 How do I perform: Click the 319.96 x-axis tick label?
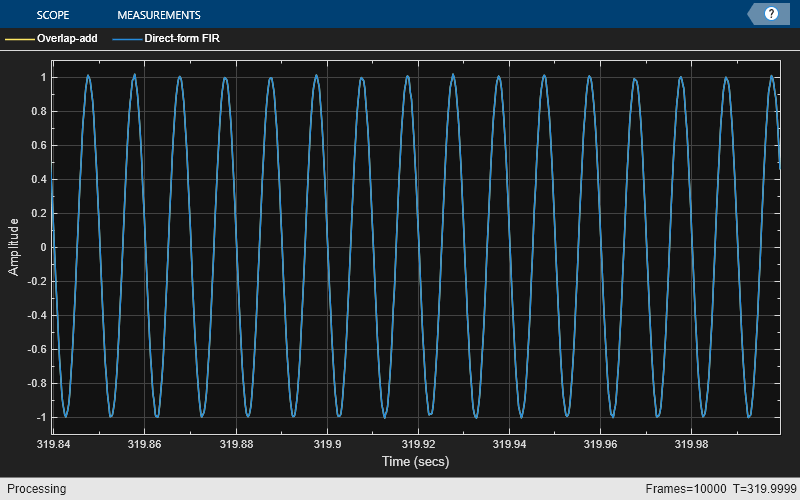tap(600, 444)
